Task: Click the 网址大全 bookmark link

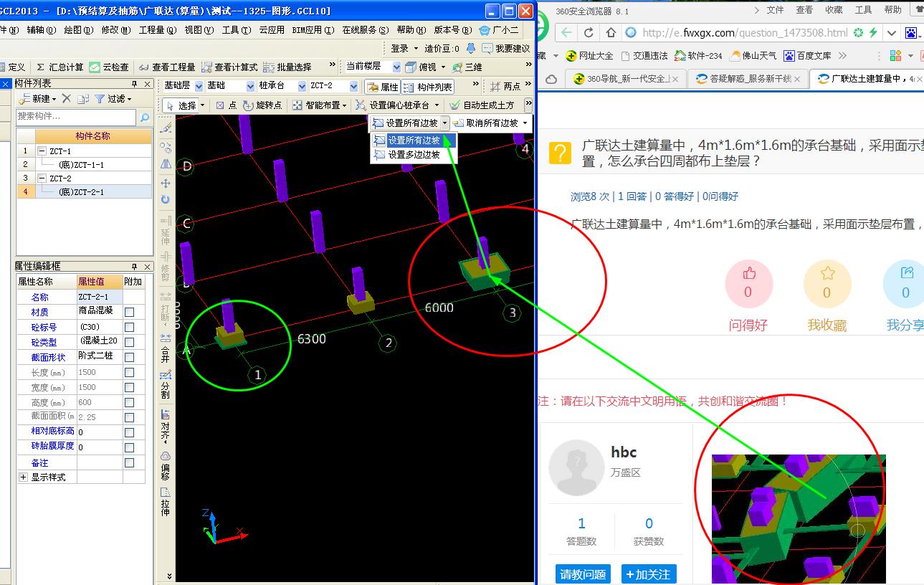Action: click(589, 55)
